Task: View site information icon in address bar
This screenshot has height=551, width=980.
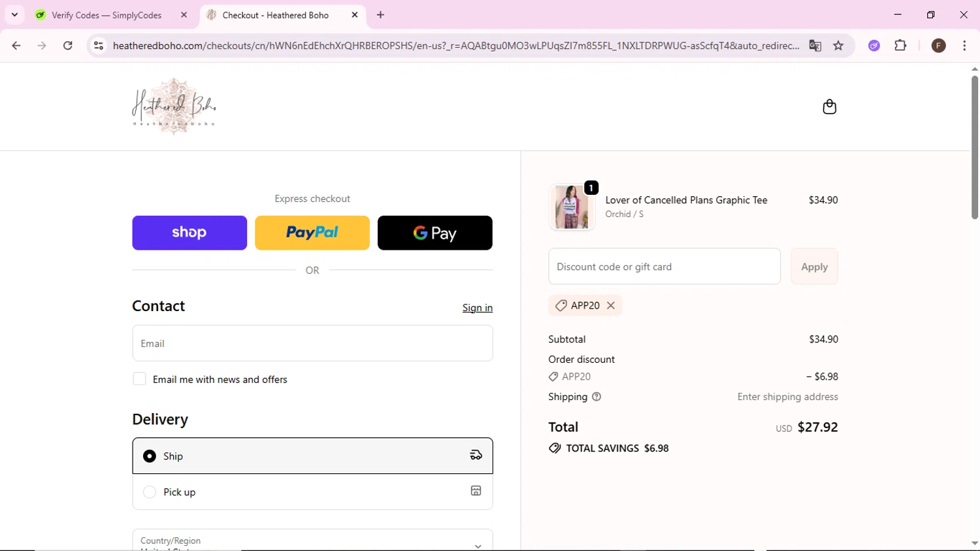Action: click(99, 46)
